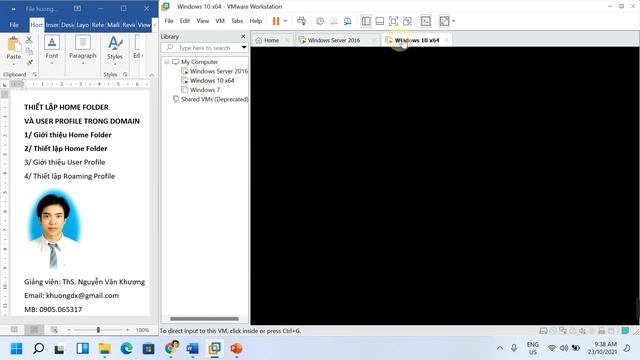Open the Clipboard pane launcher in Word
The height and width of the screenshot is (360, 640).
pos(35,74)
